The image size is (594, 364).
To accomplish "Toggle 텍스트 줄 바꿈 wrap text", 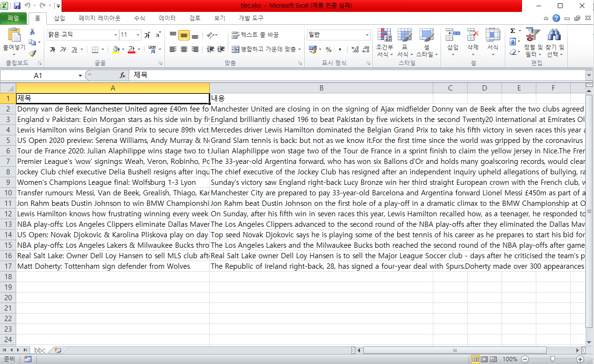I will point(255,35).
